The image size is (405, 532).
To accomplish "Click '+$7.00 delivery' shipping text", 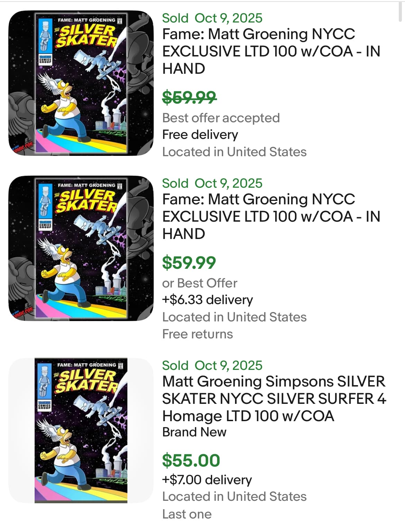I will [x=207, y=480].
